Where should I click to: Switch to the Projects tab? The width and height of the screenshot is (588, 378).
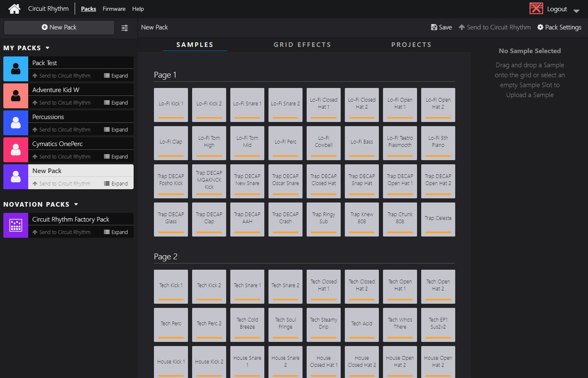tap(411, 45)
